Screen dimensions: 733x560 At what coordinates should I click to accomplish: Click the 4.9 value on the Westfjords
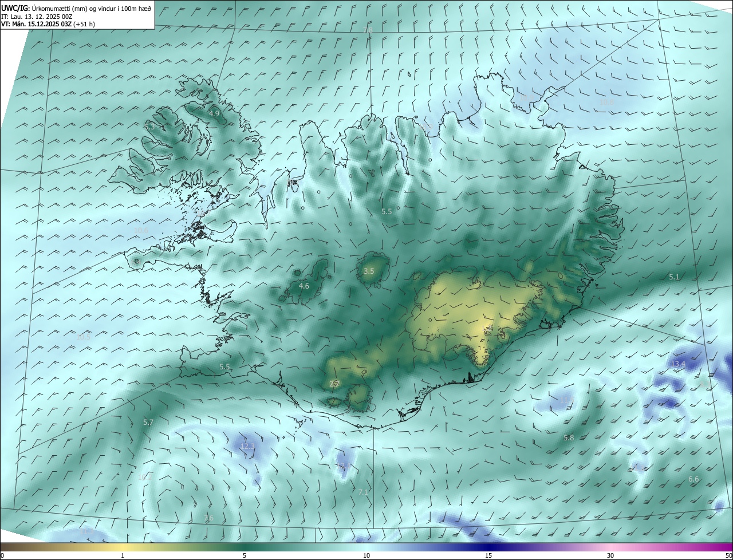pyautogui.click(x=214, y=114)
